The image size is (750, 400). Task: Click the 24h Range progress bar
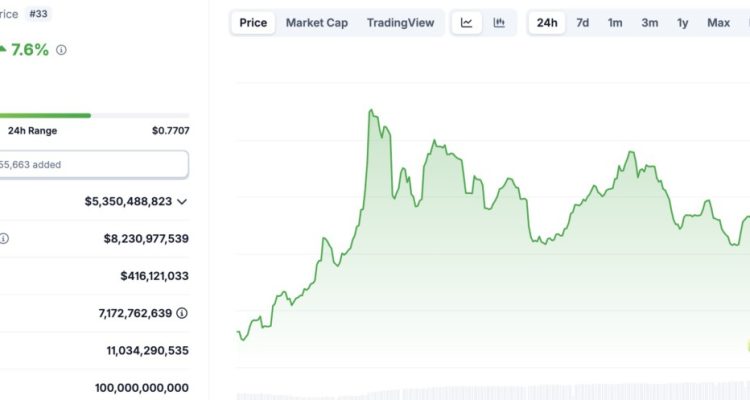click(x=94, y=115)
